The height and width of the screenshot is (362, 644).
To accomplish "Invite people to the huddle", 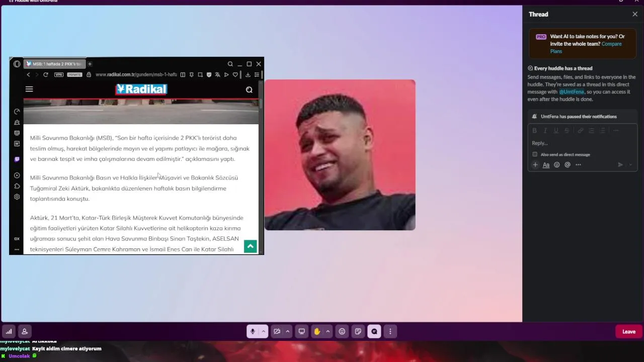I will (x=24, y=331).
